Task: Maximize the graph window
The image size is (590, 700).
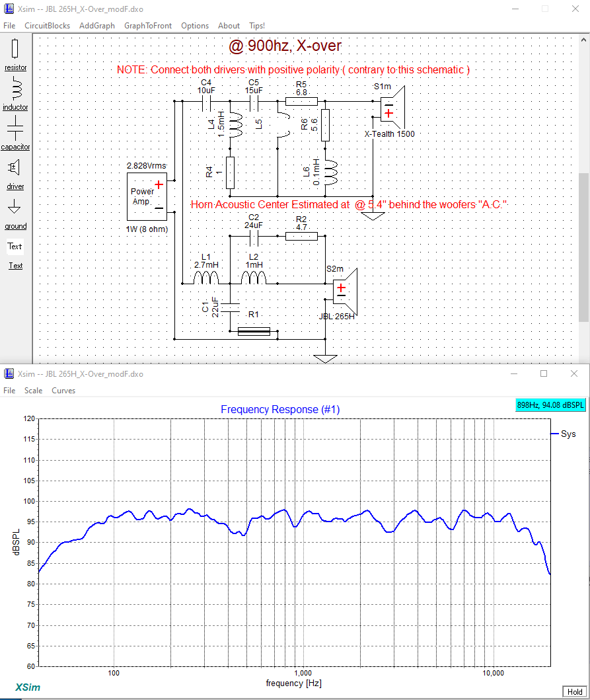Action: [544, 373]
